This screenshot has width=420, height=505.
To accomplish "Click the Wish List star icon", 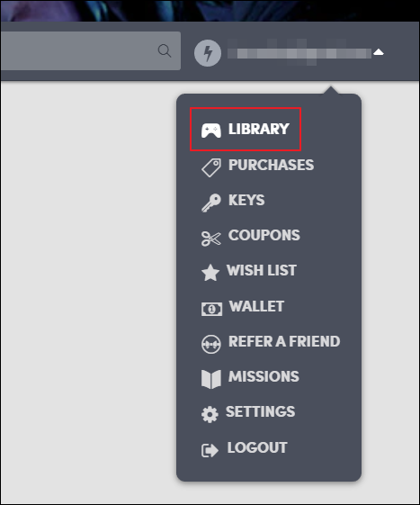I will click(210, 273).
